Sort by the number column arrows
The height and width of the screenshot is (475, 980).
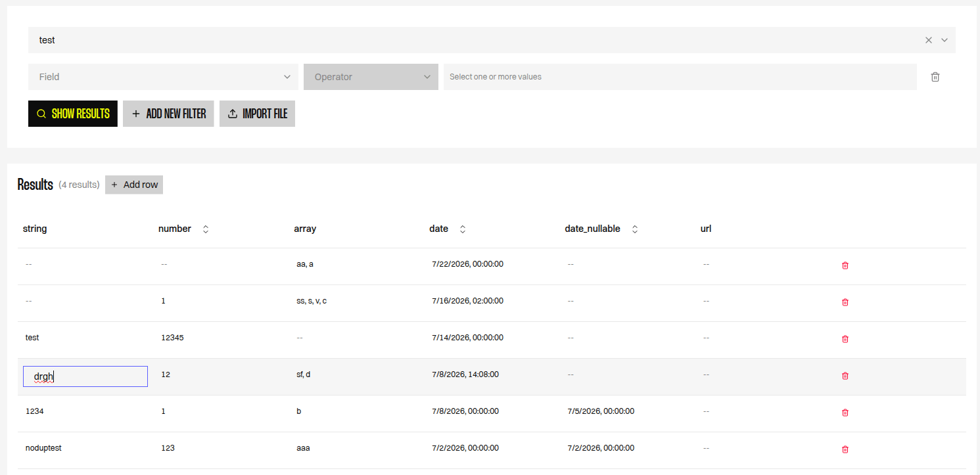click(x=206, y=229)
